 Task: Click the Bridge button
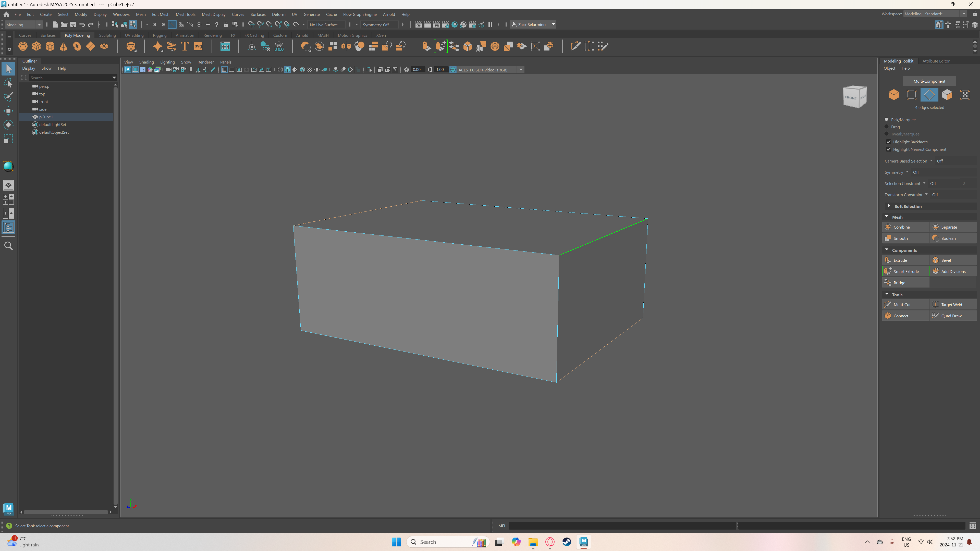905,283
